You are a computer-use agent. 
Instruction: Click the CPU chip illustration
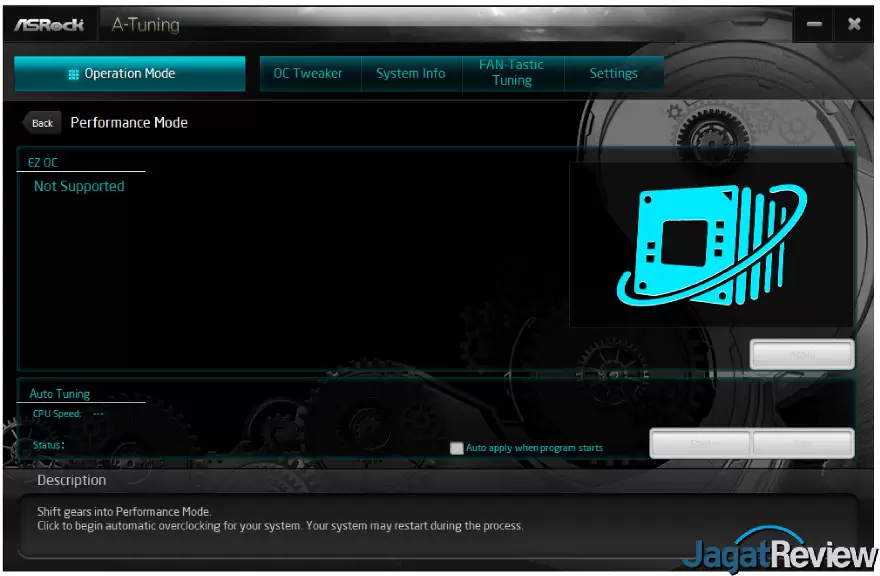click(x=711, y=245)
